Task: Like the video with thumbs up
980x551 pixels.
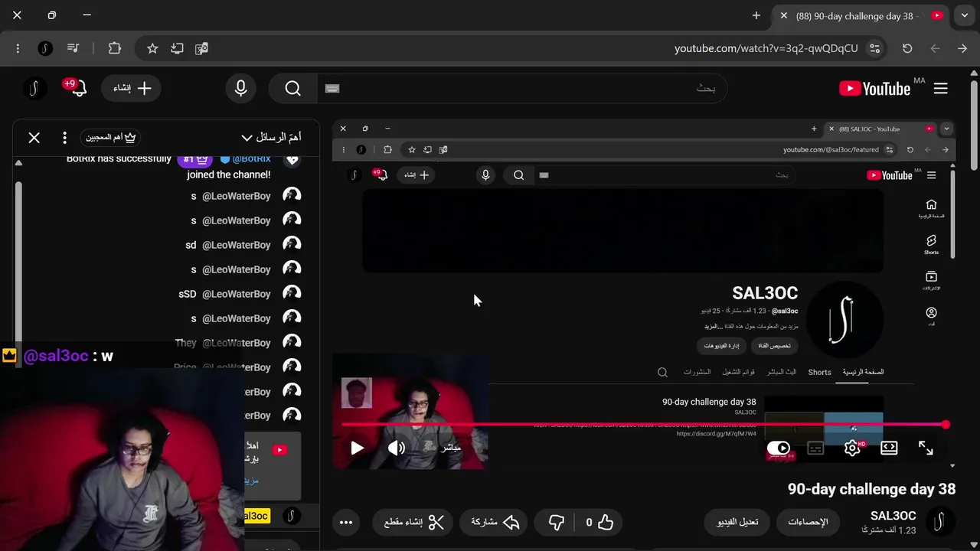Action: (x=599, y=522)
